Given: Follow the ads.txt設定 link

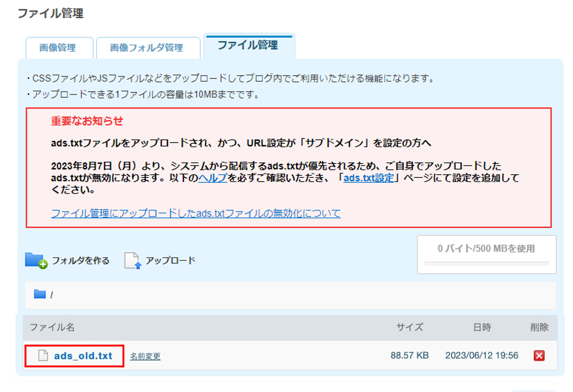Looking at the screenshot, I should (x=369, y=178).
